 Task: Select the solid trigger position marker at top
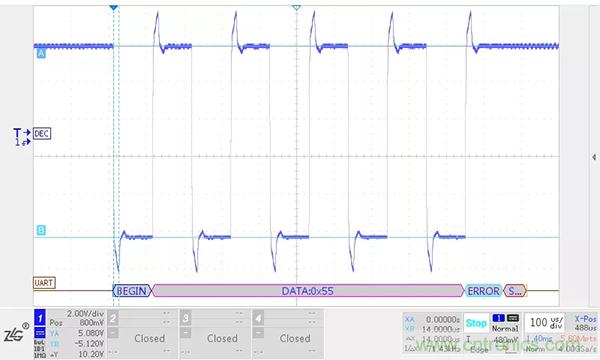[113, 8]
